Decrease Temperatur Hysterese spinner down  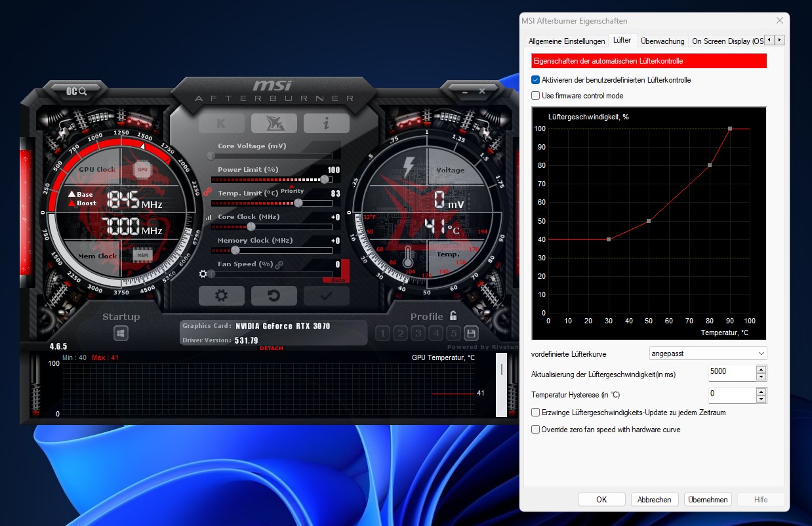[761, 399]
